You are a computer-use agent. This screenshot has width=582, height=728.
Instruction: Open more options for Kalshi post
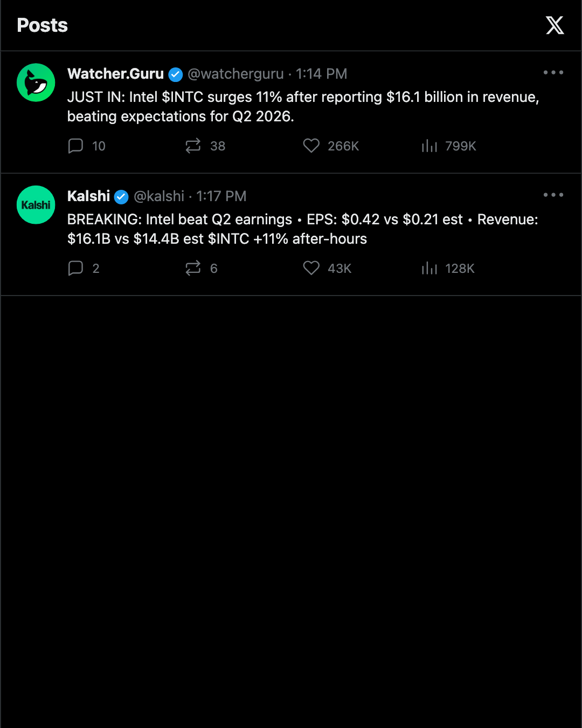click(553, 195)
